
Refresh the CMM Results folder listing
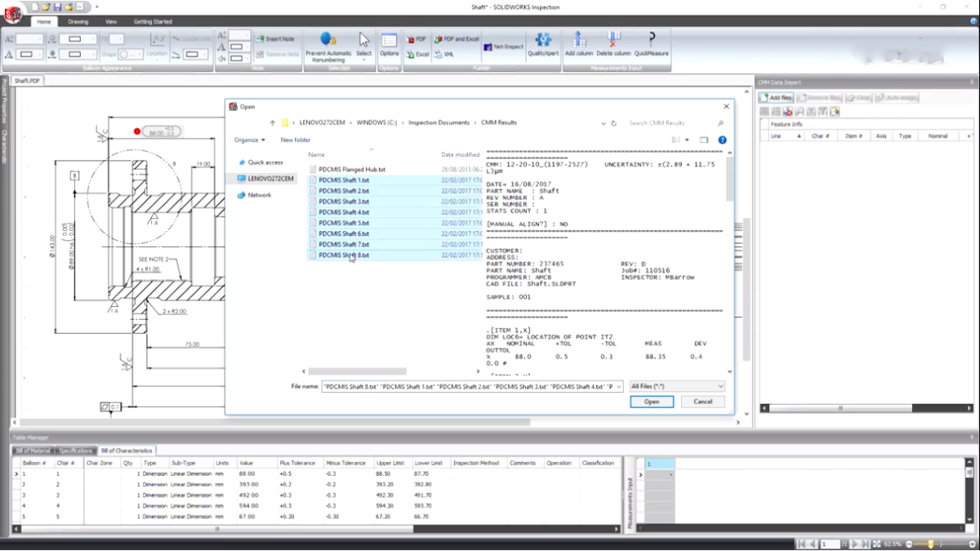pos(615,123)
